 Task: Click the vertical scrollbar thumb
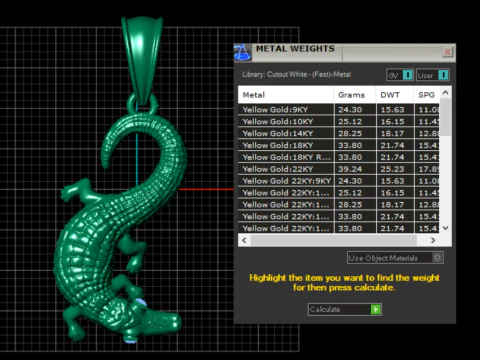(x=446, y=117)
